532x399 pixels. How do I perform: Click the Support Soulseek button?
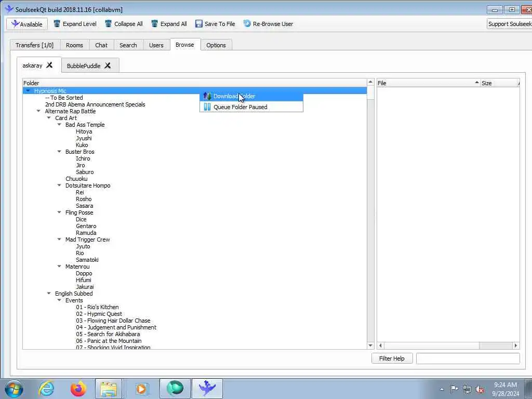509,24
